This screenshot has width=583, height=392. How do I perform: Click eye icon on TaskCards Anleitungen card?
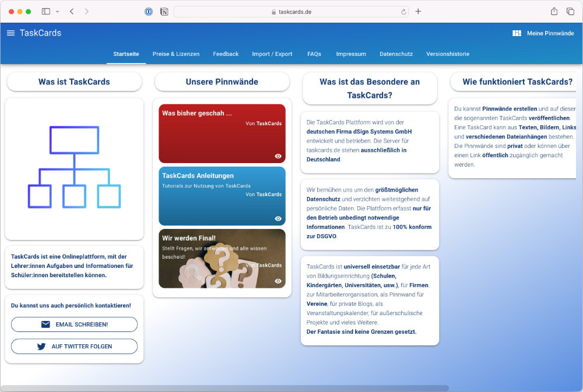(x=278, y=218)
